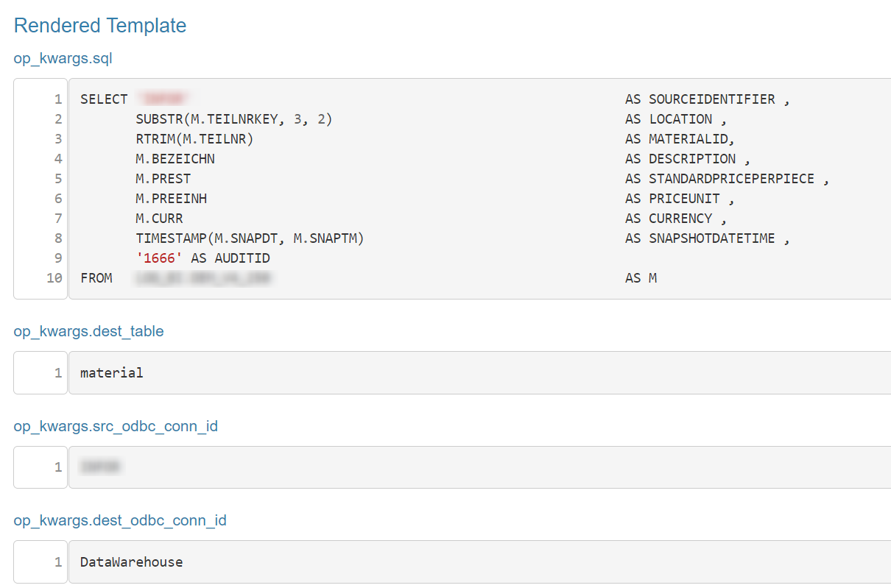Select the redacted value after SELECT keyword
The width and height of the screenshot is (891, 588).
[163, 99]
